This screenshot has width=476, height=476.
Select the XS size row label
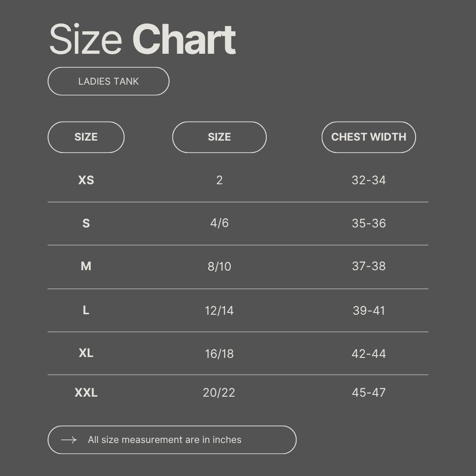pyautogui.click(x=86, y=180)
